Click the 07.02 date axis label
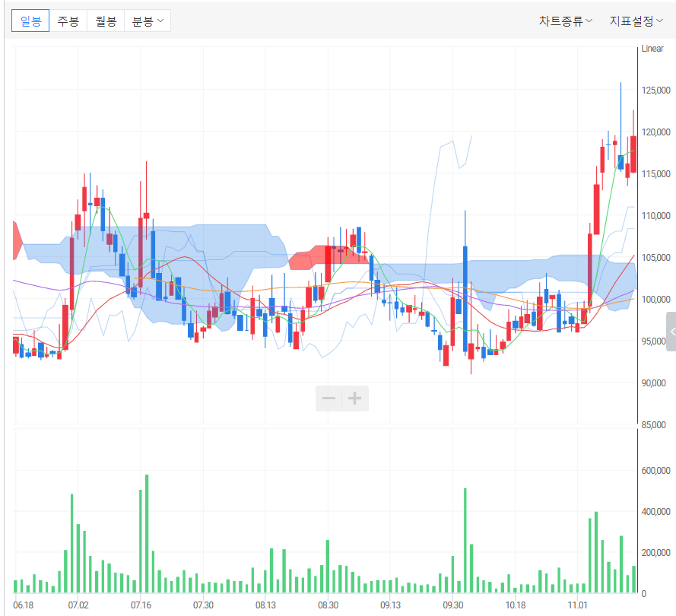Image resolution: width=676 pixels, height=616 pixels. pos(78,605)
